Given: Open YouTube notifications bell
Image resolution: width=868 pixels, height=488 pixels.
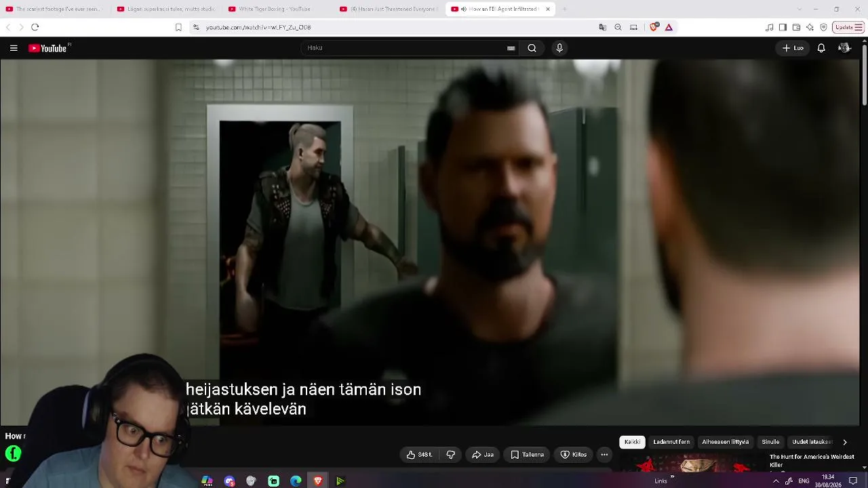Looking at the screenshot, I should tap(821, 48).
